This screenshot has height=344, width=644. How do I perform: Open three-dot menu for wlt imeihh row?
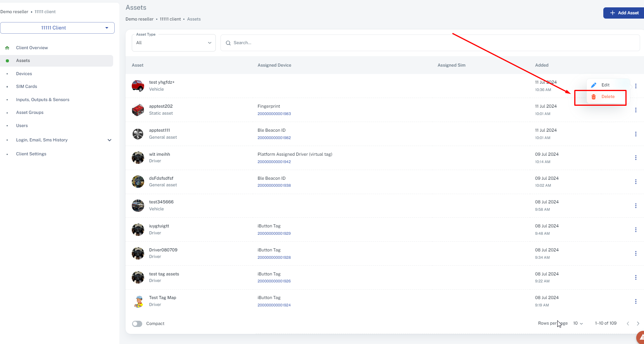[x=635, y=158]
